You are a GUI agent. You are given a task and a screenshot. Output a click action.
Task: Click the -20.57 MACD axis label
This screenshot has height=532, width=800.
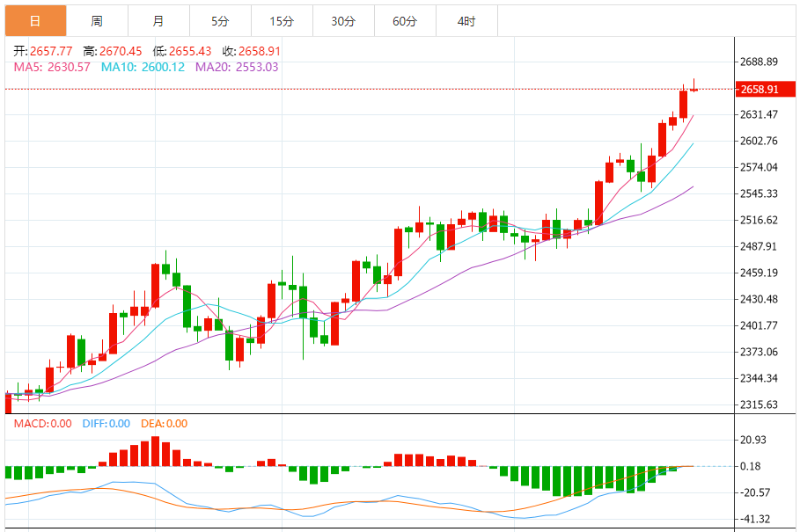tap(755, 492)
